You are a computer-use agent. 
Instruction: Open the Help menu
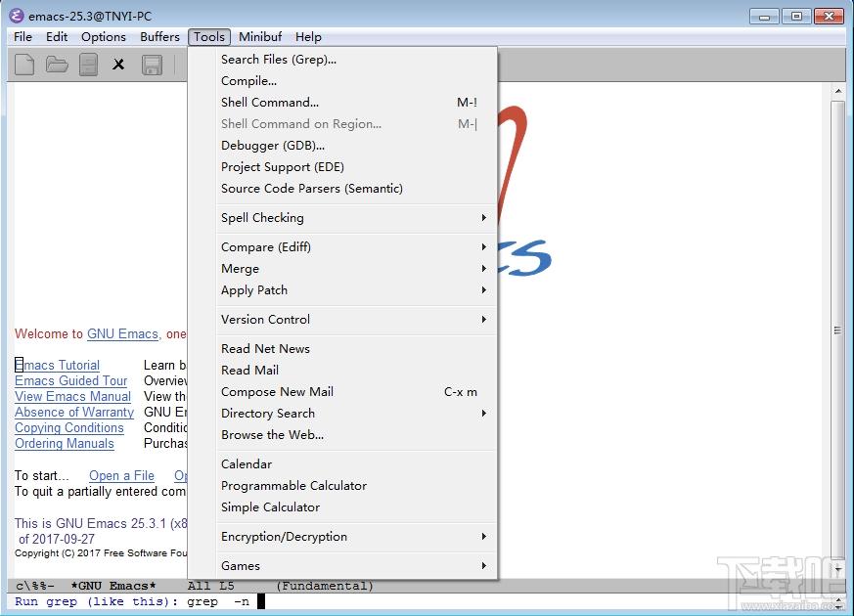[308, 37]
